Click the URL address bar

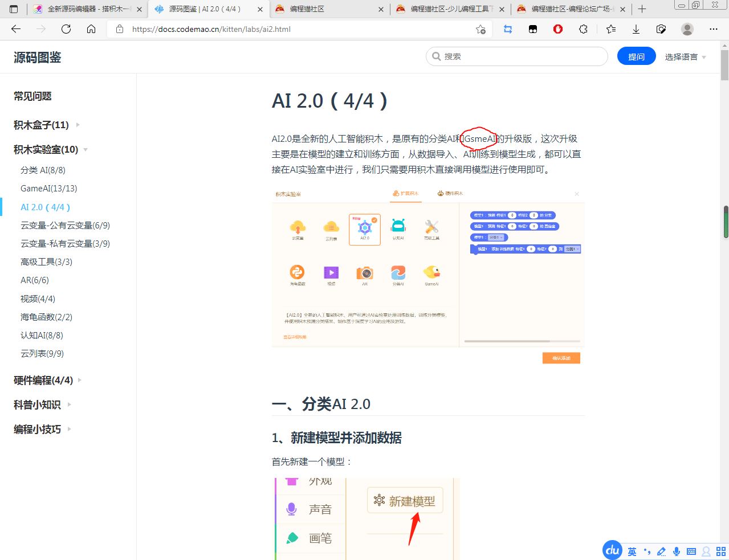pos(299,29)
